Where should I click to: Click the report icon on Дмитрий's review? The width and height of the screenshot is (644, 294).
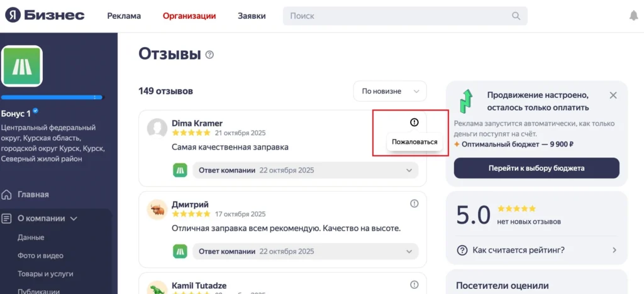pyautogui.click(x=414, y=203)
